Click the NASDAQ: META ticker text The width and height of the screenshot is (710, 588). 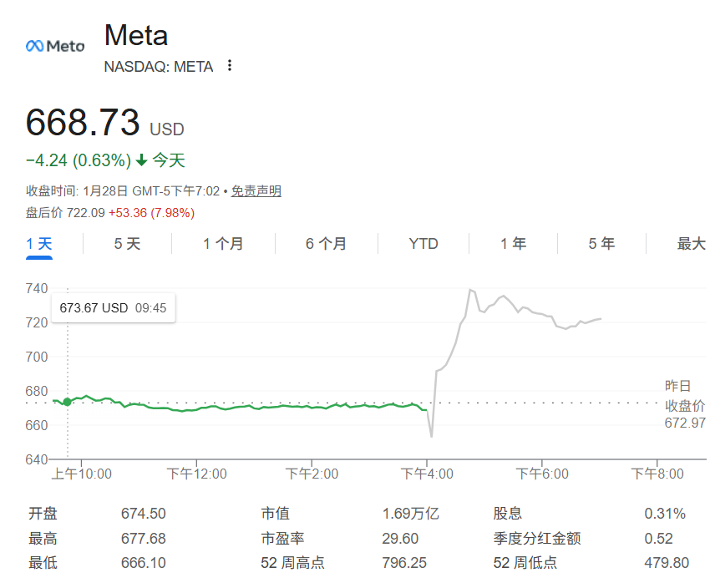159,66
